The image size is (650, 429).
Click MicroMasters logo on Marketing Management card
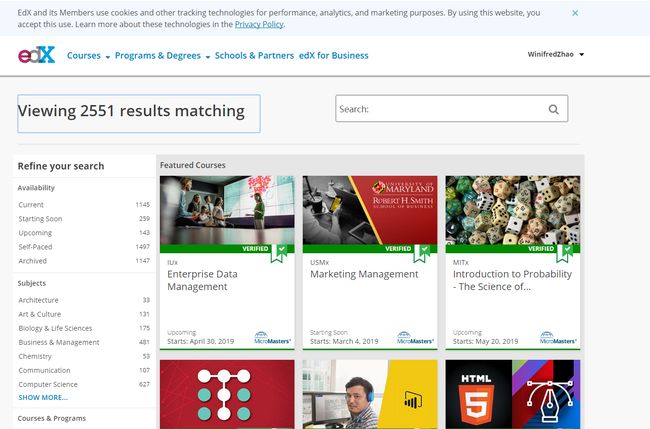[415, 338]
